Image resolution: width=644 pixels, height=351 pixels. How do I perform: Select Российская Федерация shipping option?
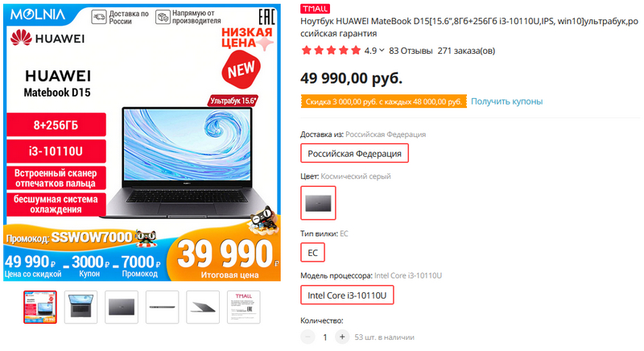354,154
